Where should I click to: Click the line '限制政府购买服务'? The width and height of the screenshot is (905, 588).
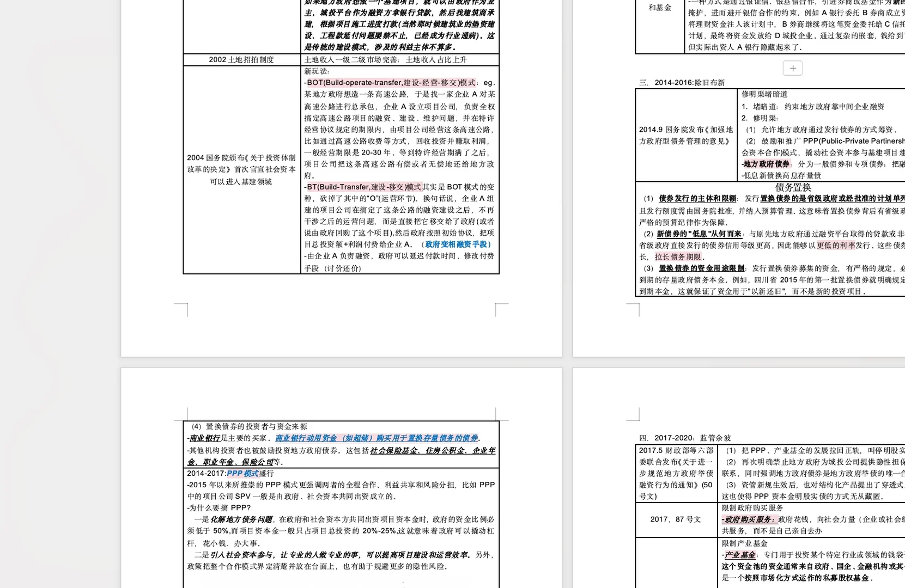(752, 508)
